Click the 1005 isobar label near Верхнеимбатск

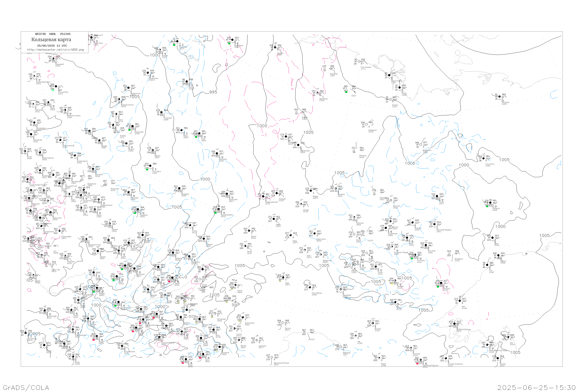click(134, 96)
